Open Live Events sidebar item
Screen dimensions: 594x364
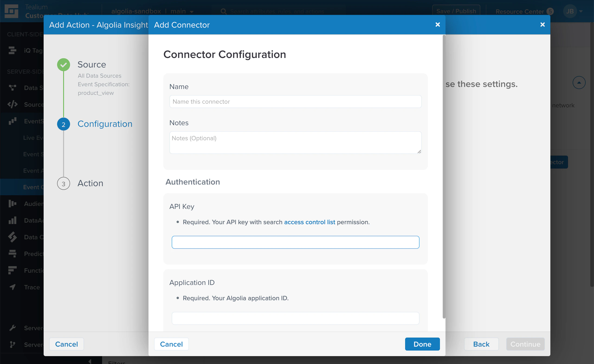point(33,137)
